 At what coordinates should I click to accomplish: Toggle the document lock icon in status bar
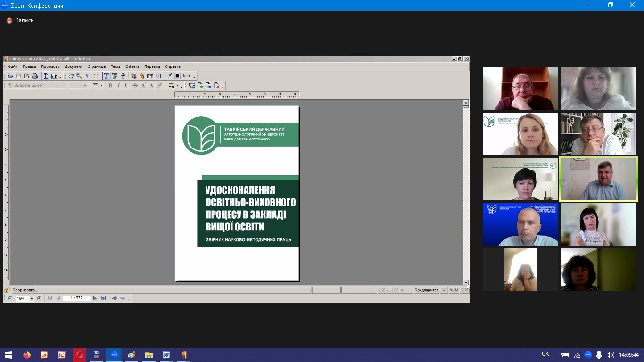(7, 290)
